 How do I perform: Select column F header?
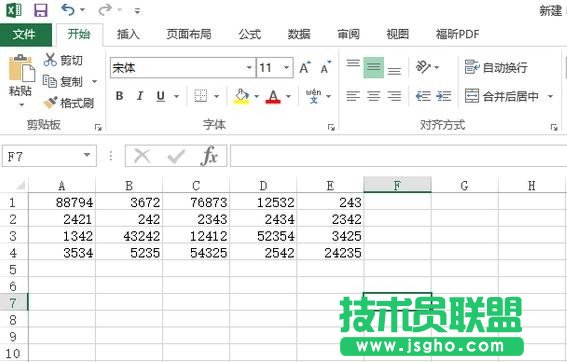pos(397,185)
